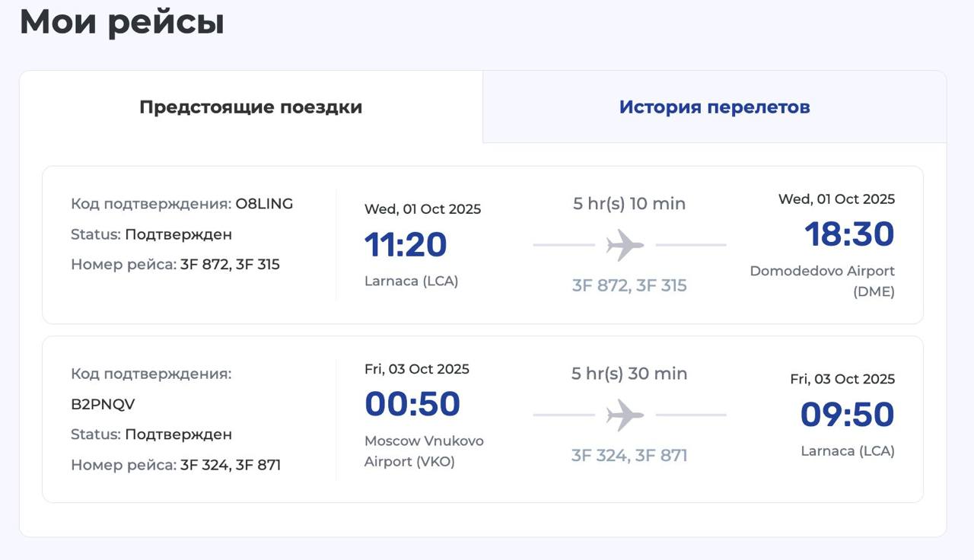This screenshot has height=560, width=974.
Task: Click the Wed, 01 Oct 2025 arrival date
Action: pos(836,199)
